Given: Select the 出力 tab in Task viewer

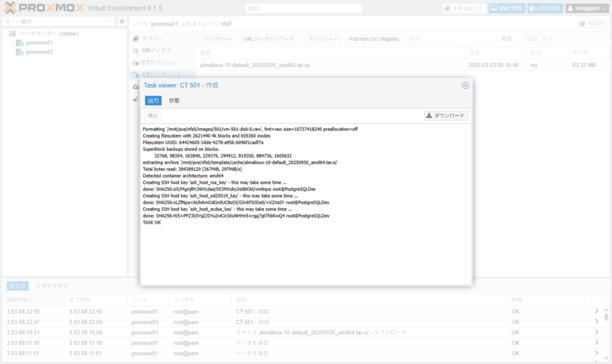Looking at the screenshot, I should pyautogui.click(x=153, y=100).
